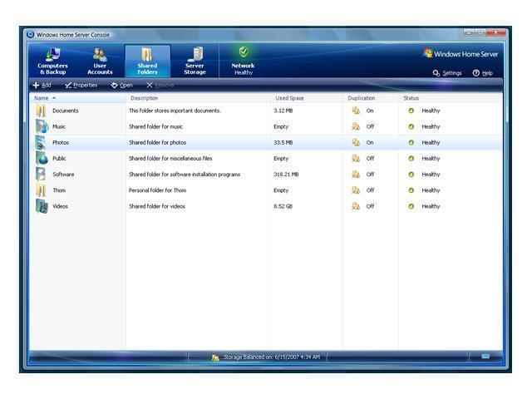Click green status icon for Thom
The width and height of the screenshot is (532, 399).
pos(411,190)
